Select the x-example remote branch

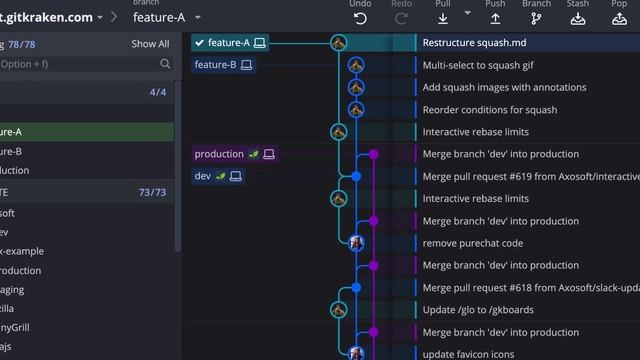pyautogui.click(x=87, y=251)
